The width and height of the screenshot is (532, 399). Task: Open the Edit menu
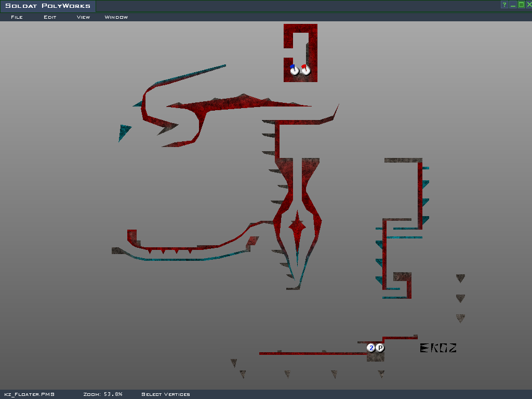[50, 17]
